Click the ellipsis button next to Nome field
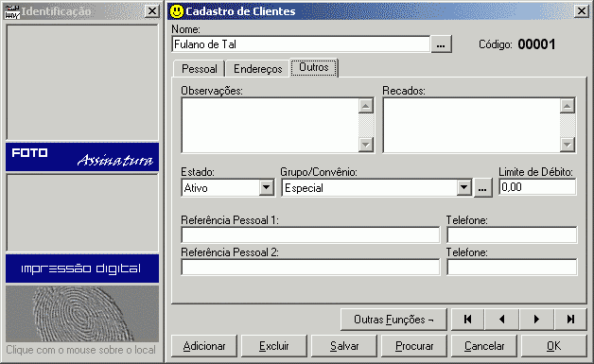The height and width of the screenshot is (364, 594). [x=441, y=44]
